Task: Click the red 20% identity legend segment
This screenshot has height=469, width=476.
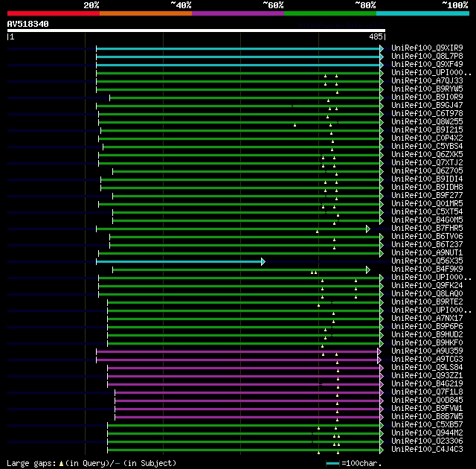Action: point(54,13)
